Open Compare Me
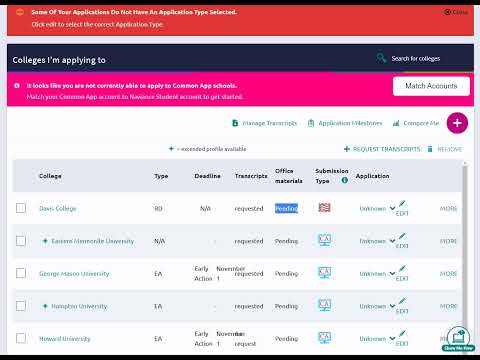This screenshot has width=480, height=360. (x=416, y=123)
